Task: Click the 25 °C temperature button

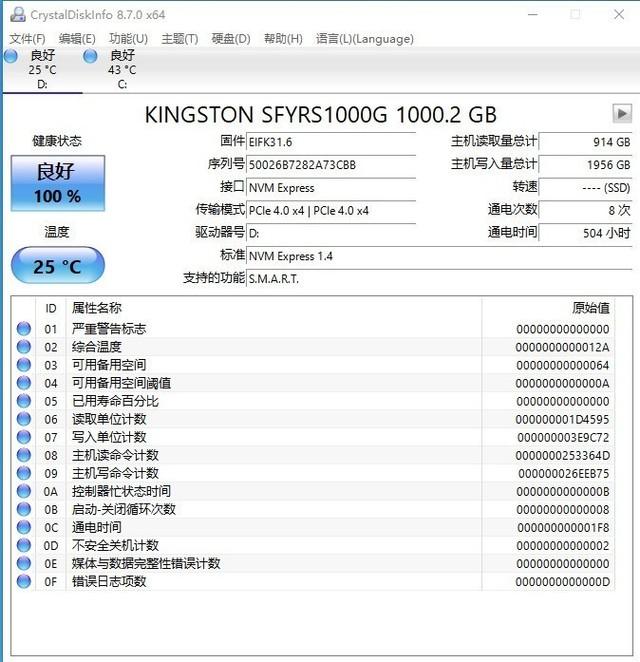Action: pos(58,266)
